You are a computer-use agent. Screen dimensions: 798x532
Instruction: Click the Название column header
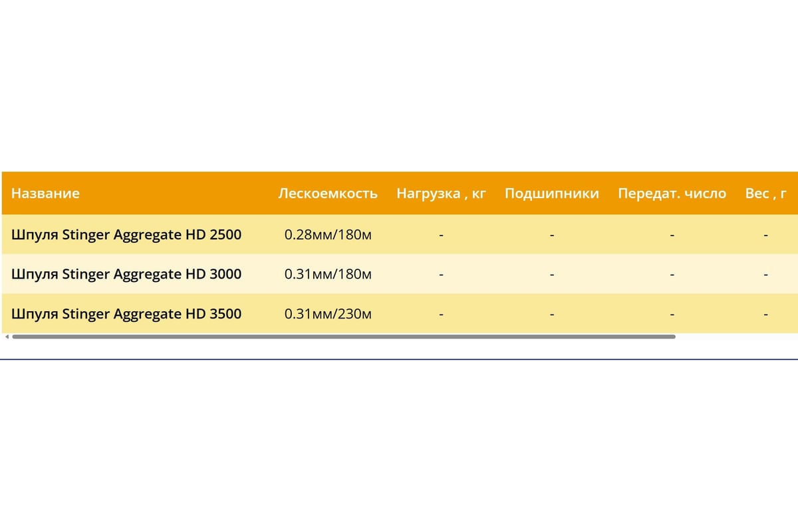45,194
